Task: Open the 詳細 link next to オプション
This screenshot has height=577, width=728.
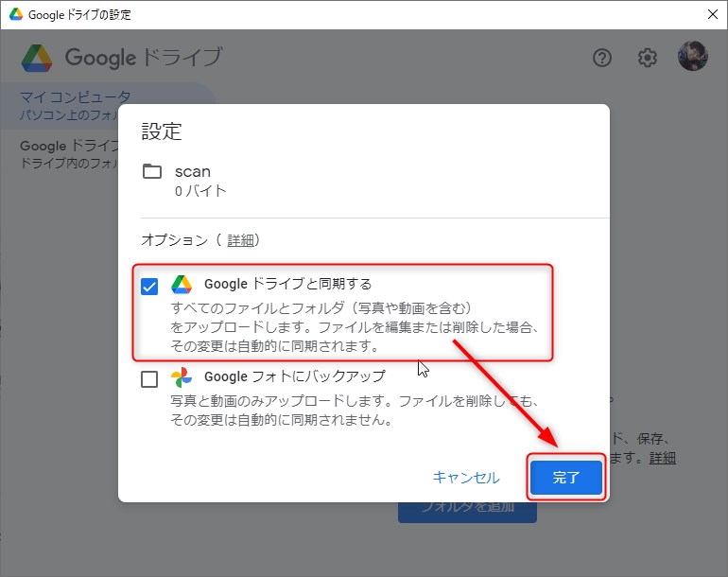Action: (x=241, y=240)
